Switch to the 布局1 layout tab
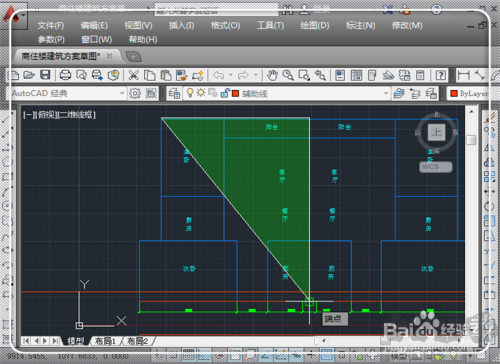This screenshot has height=364, width=500. 105,341
